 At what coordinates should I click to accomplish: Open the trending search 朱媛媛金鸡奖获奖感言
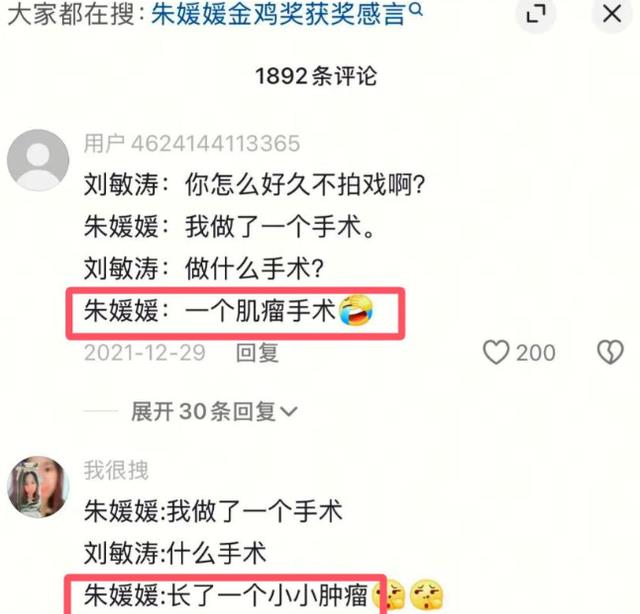pyautogui.click(x=278, y=14)
